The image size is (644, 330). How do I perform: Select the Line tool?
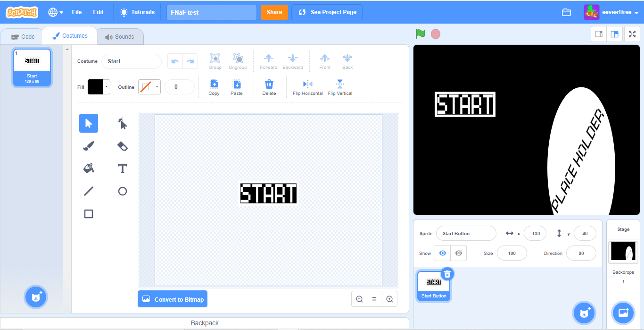pos(88,191)
